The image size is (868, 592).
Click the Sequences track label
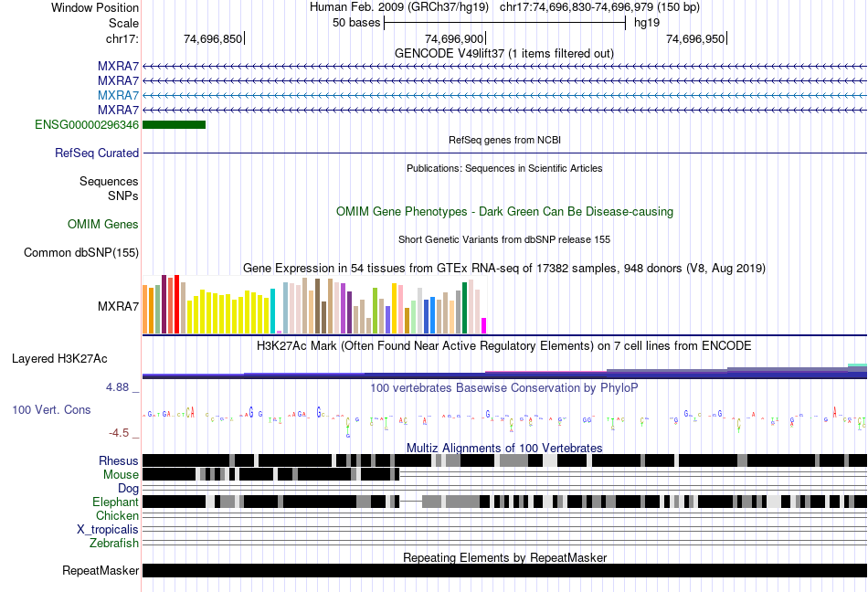click(109, 182)
